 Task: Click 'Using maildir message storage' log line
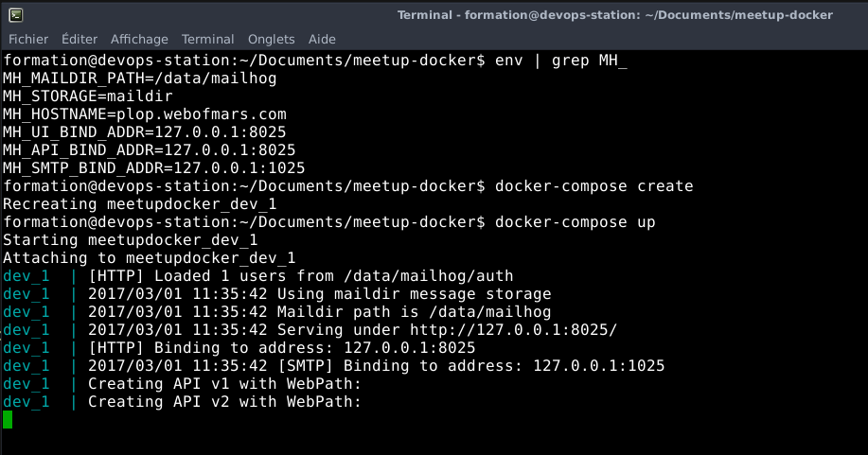point(319,294)
